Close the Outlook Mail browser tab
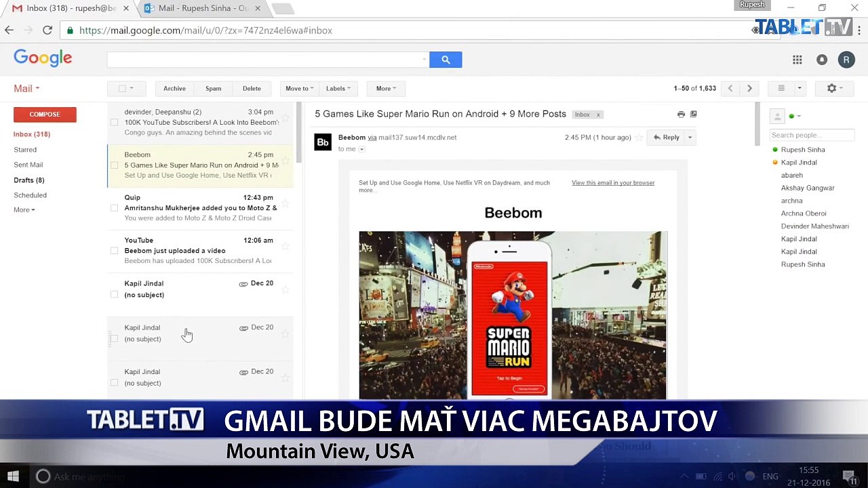868x488 pixels. click(x=258, y=8)
